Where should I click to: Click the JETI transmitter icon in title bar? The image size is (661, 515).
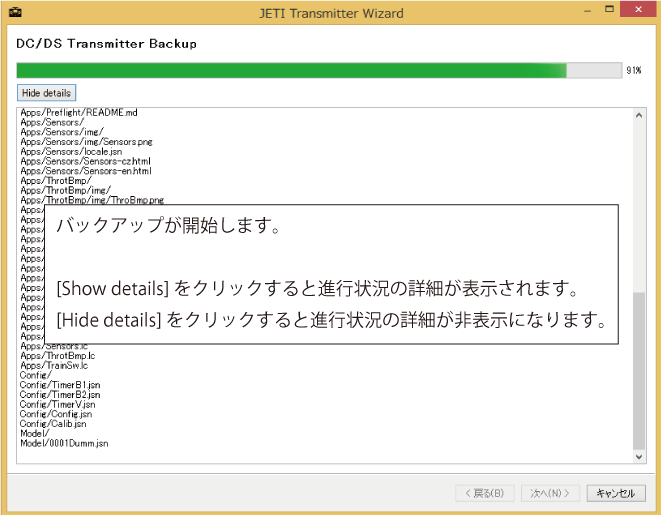point(15,12)
